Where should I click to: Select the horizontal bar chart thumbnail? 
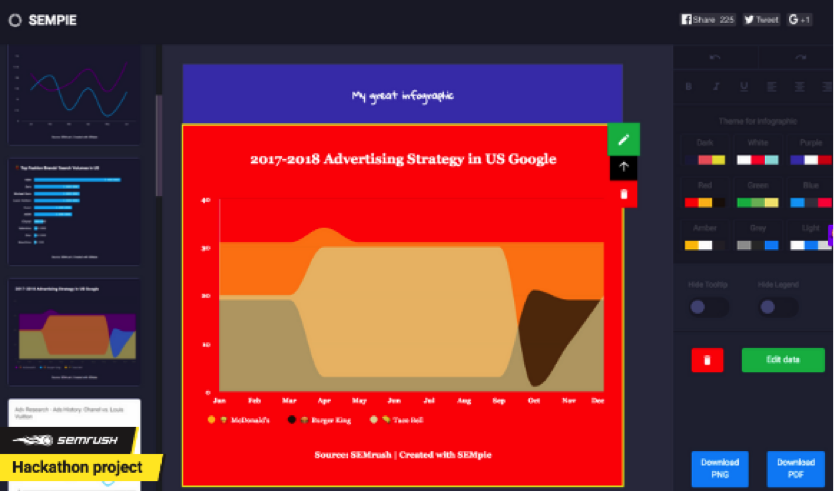(74, 212)
